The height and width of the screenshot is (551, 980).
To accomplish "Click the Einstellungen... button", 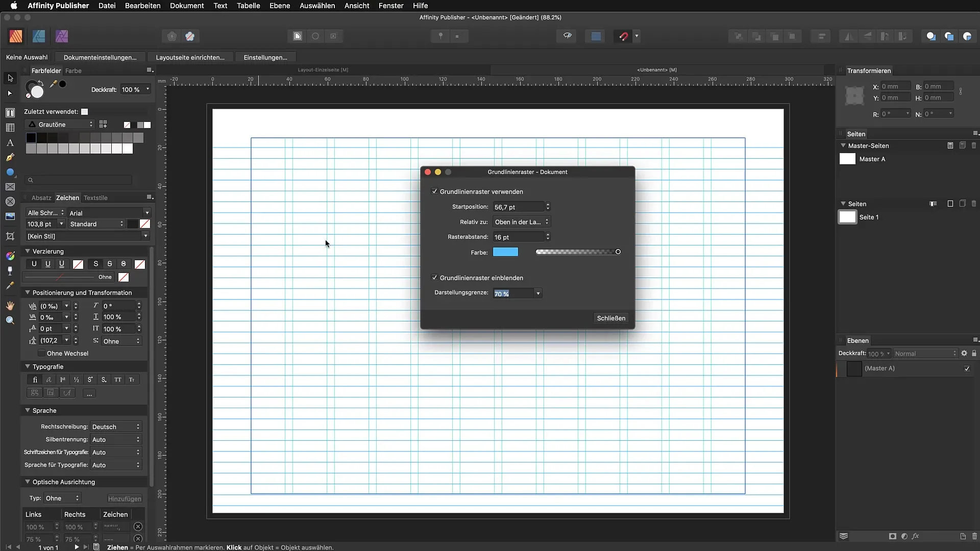I will 265,57.
